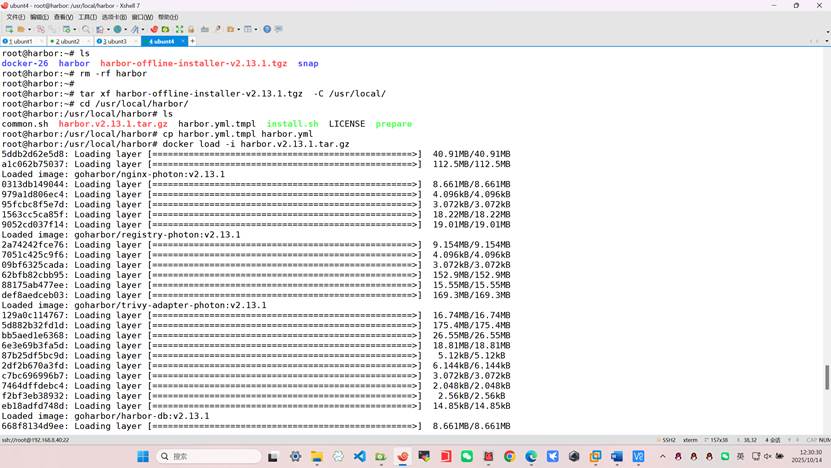
Task: Click the layout panes toolbar icon
Action: 247,29
